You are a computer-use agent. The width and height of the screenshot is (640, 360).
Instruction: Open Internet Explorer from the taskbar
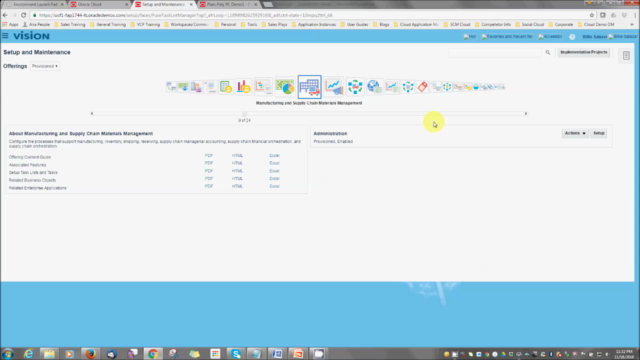coord(29,353)
